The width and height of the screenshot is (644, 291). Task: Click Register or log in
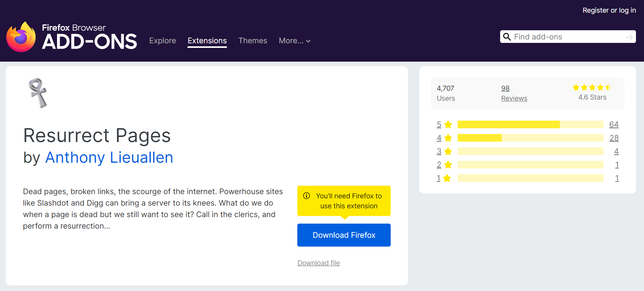(609, 10)
